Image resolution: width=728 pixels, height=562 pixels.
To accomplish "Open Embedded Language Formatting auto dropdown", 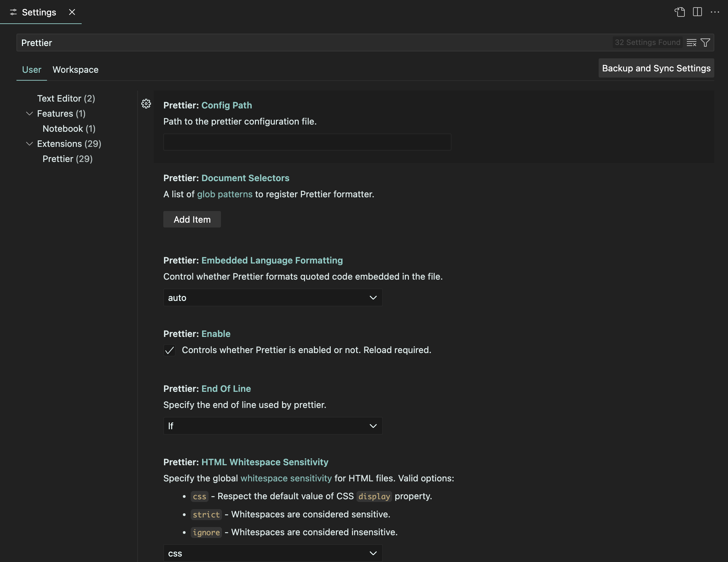I will [273, 297].
